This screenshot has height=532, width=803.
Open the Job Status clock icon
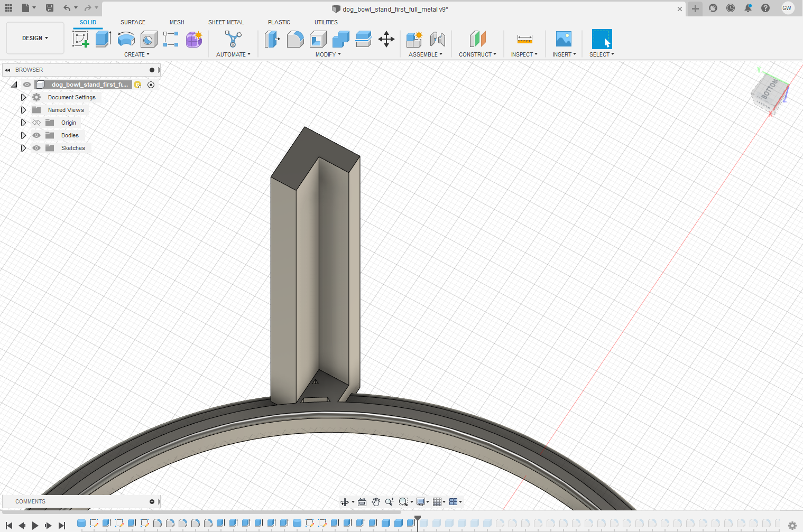(x=731, y=8)
